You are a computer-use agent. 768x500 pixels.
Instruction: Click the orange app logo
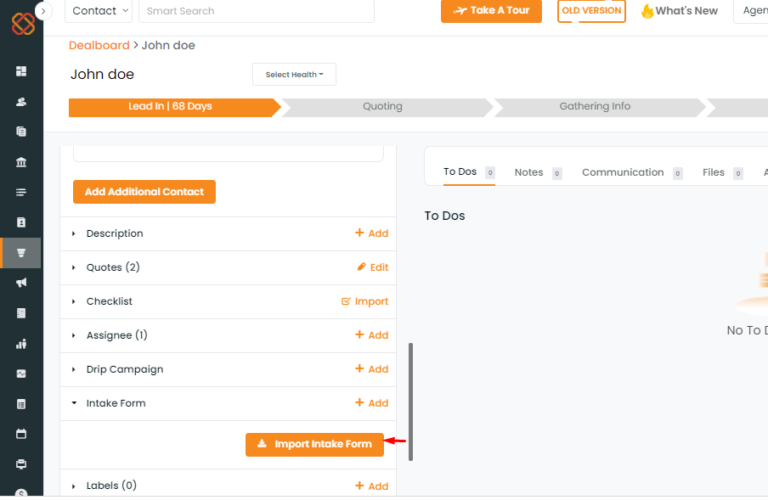pos(23,23)
